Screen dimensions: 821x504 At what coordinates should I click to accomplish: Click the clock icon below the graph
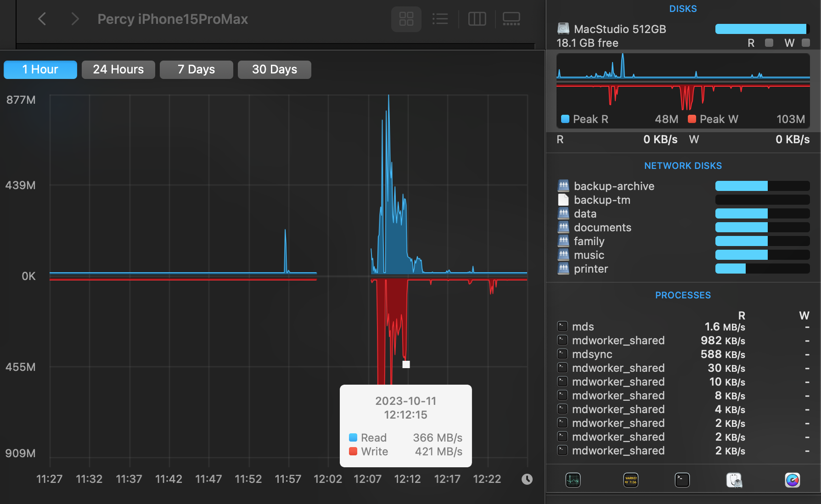[x=527, y=479]
